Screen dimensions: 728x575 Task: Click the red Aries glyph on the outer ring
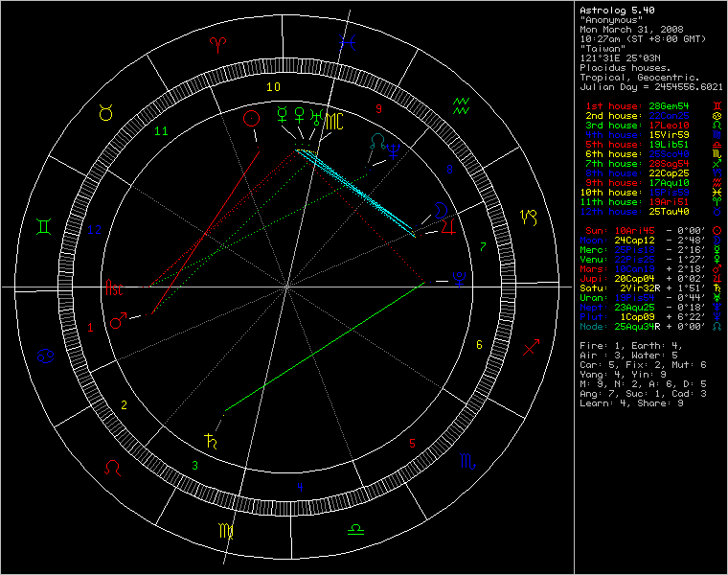pyautogui.click(x=217, y=44)
